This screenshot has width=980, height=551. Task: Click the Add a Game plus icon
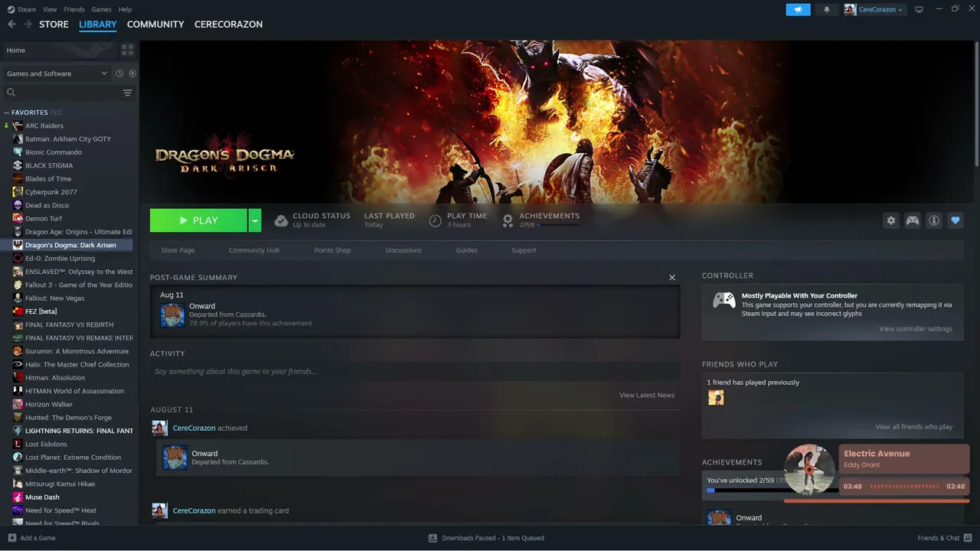tap(11, 538)
